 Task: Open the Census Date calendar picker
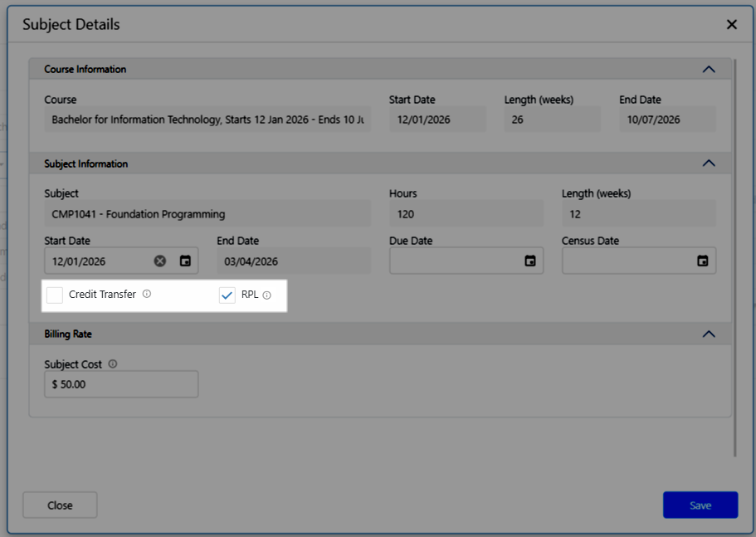(x=703, y=261)
